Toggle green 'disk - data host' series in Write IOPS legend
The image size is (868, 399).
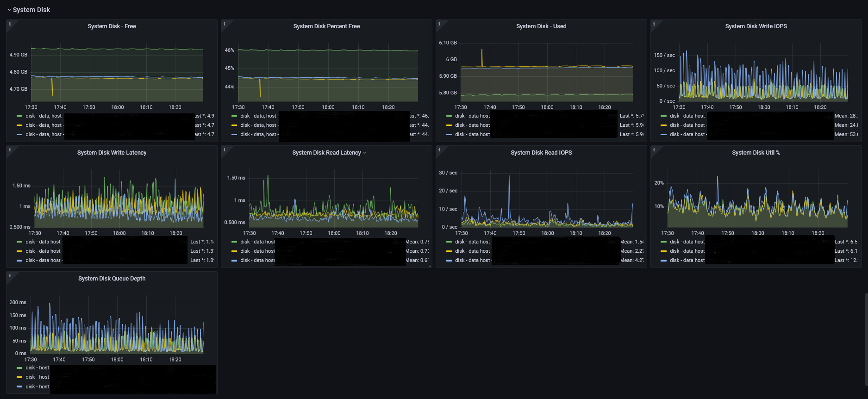688,116
